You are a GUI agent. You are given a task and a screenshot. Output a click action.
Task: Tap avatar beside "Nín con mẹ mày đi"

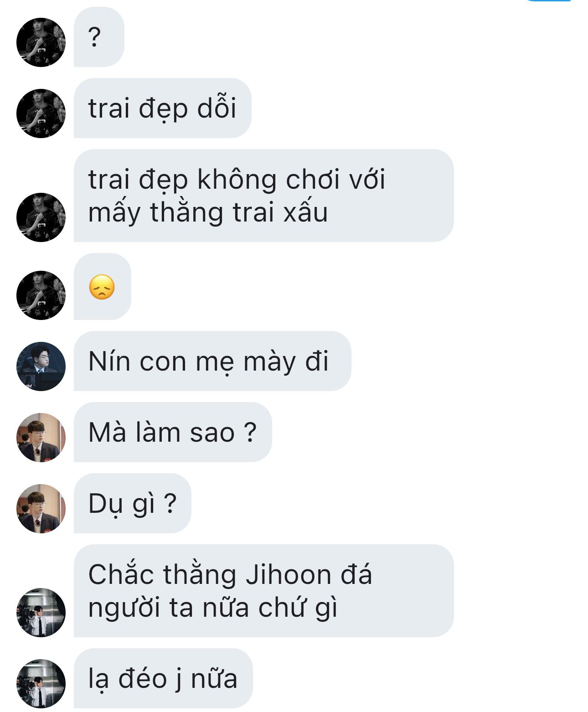41,366
